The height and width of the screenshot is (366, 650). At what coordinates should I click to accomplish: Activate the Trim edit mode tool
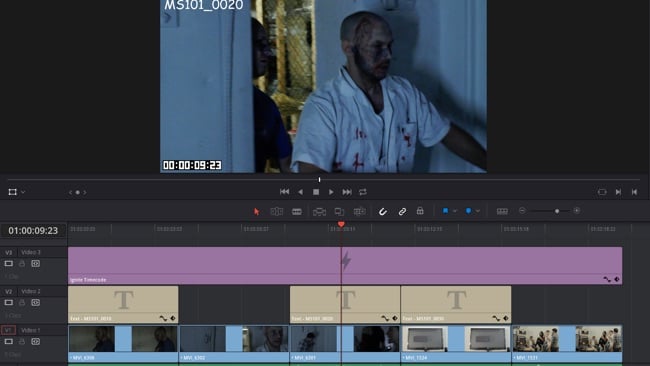(x=276, y=211)
